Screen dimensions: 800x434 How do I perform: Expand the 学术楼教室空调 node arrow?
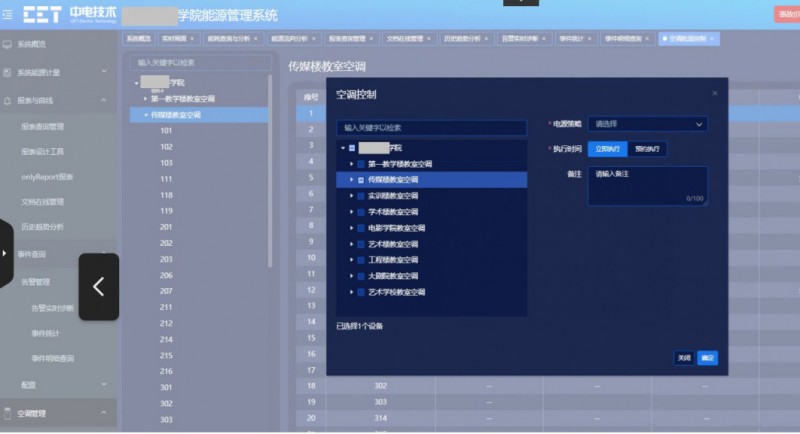click(351, 212)
